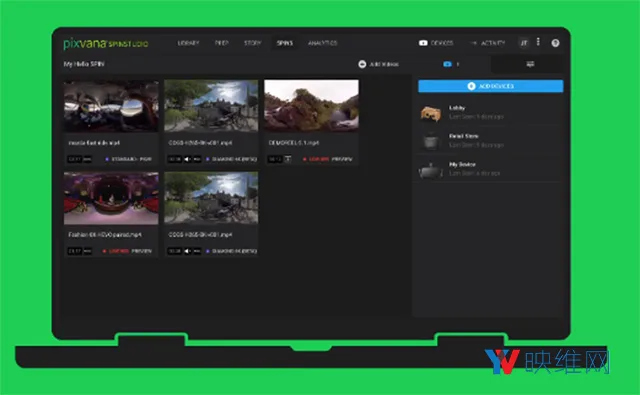Screen dimensions: 640x395
Task: Open the Activity panel
Action: coord(487,43)
